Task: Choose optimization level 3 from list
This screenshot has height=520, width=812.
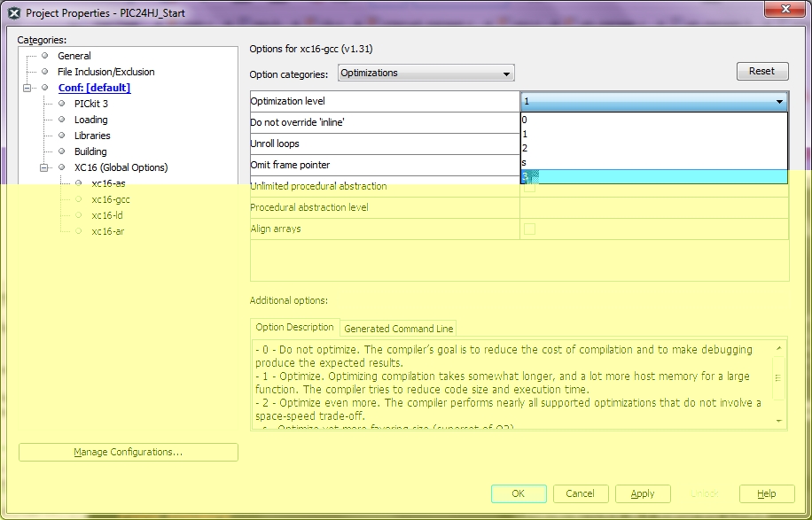Action: pos(654,176)
